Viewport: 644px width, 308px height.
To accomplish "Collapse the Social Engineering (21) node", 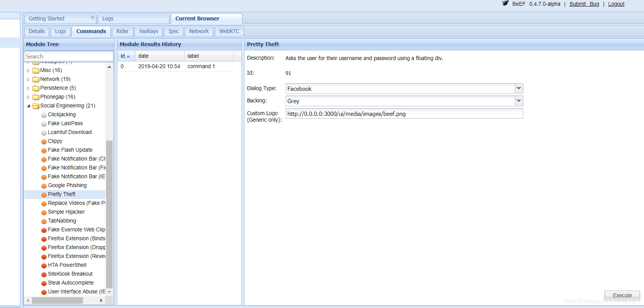I will pos(28,106).
